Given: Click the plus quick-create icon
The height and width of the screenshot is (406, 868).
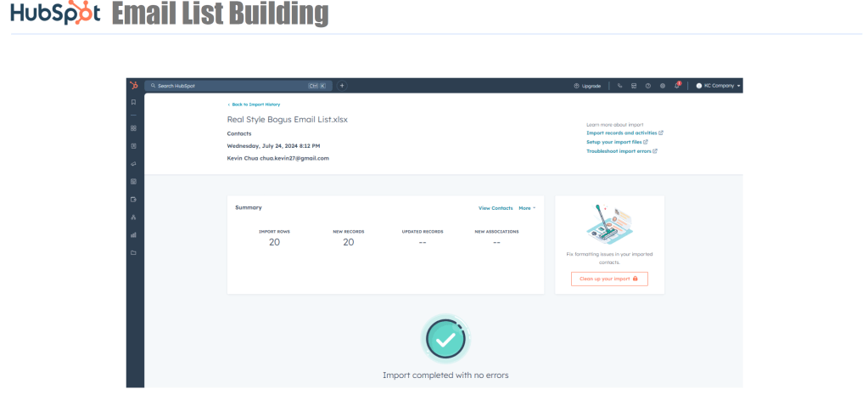Looking at the screenshot, I should [x=342, y=86].
